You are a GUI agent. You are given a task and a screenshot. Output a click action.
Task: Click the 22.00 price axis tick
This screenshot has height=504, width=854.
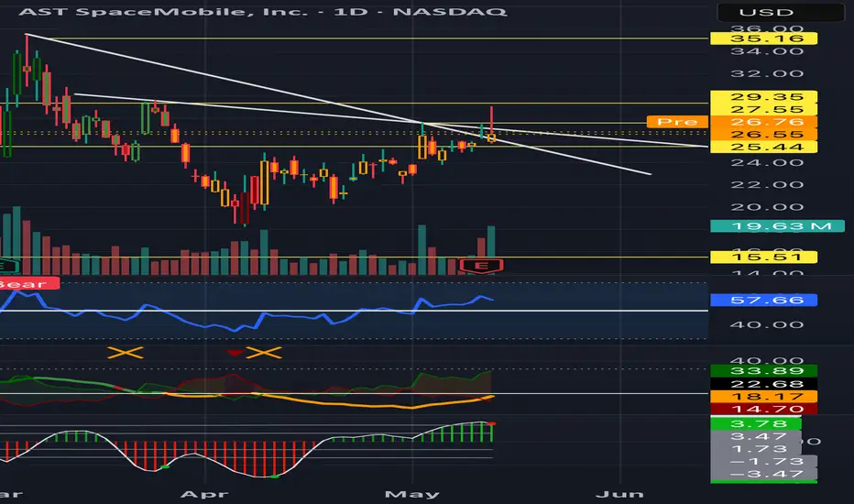click(x=767, y=185)
